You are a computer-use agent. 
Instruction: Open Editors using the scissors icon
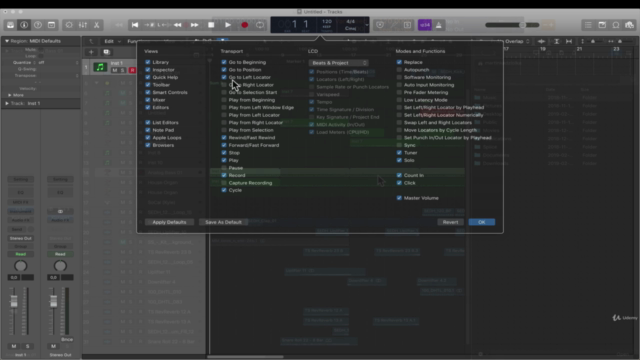tap(97, 25)
